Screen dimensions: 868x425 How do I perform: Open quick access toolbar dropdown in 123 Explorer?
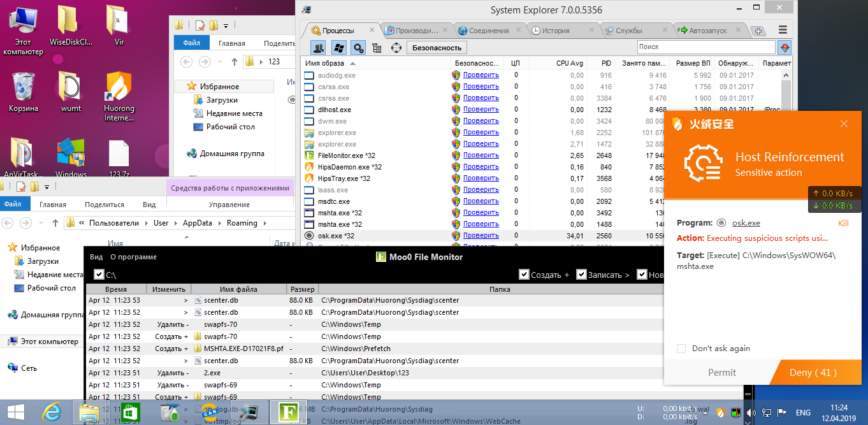coord(226,26)
